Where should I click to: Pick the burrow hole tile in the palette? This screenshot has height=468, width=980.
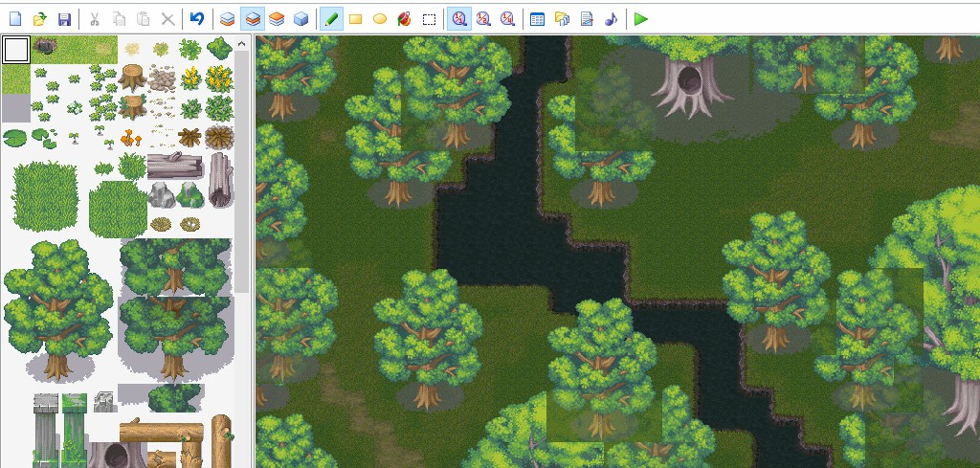44,46
